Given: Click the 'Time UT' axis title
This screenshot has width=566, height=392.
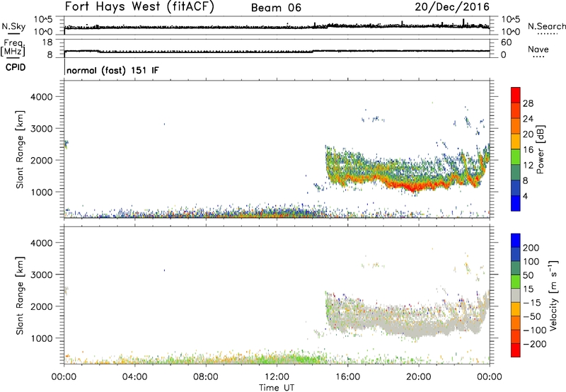Looking at the screenshot, I should pyautogui.click(x=277, y=388).
